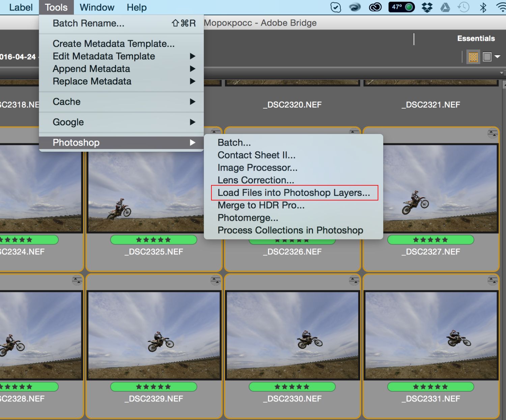Click the Time Machine status icon
Image resolution: width=506 pixels, height=420 pixels.
click(464, 7)
